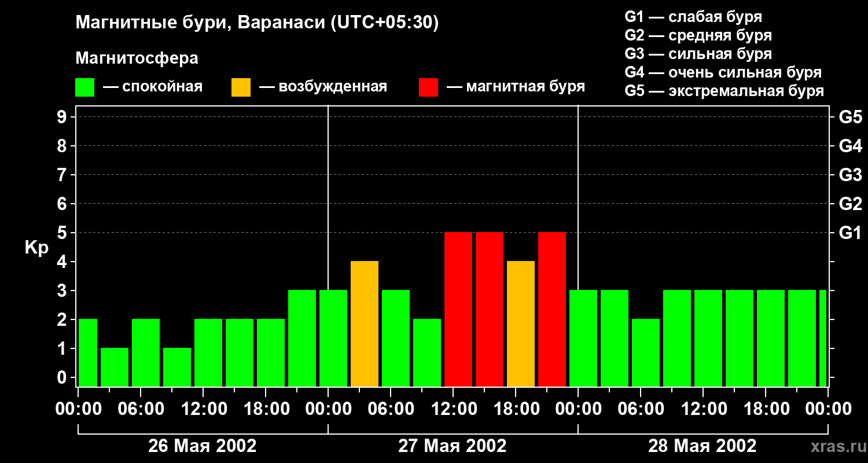Screen dimensions: 868x463
Task: Select the orange bar after 00:00 on 27 May
Action: (365, 324)
